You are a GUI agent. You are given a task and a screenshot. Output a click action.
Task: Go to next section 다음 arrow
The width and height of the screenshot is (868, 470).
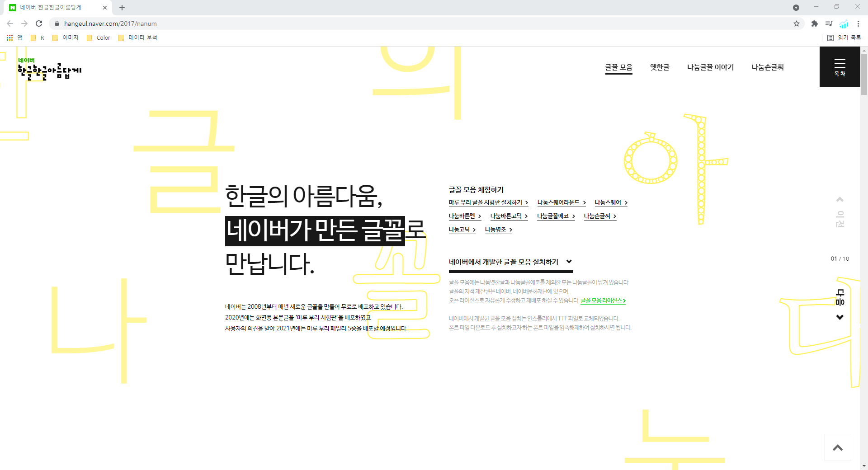point(840,304)
